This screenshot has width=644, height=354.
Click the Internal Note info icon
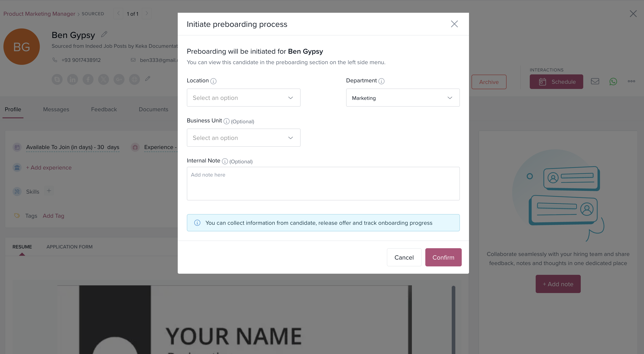pos(225,161)
